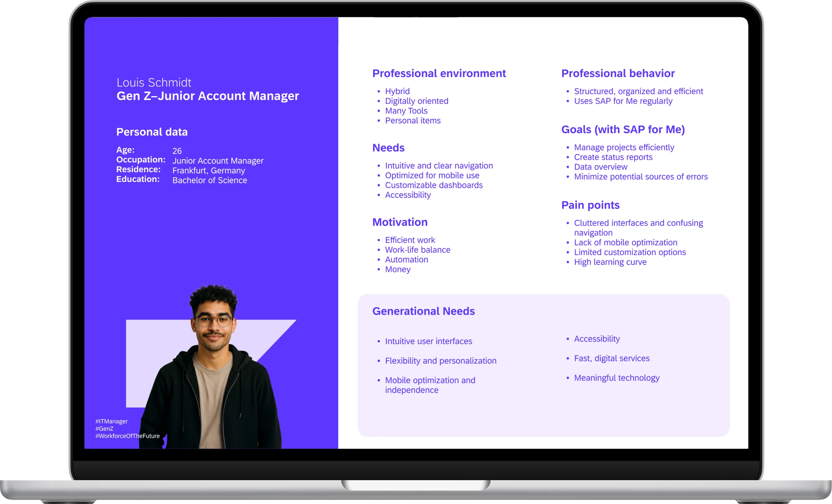Click 'Cluttered interfaces and confusing navigation' item
Viewport: 832px width, 504px height.
pos(639,228)
